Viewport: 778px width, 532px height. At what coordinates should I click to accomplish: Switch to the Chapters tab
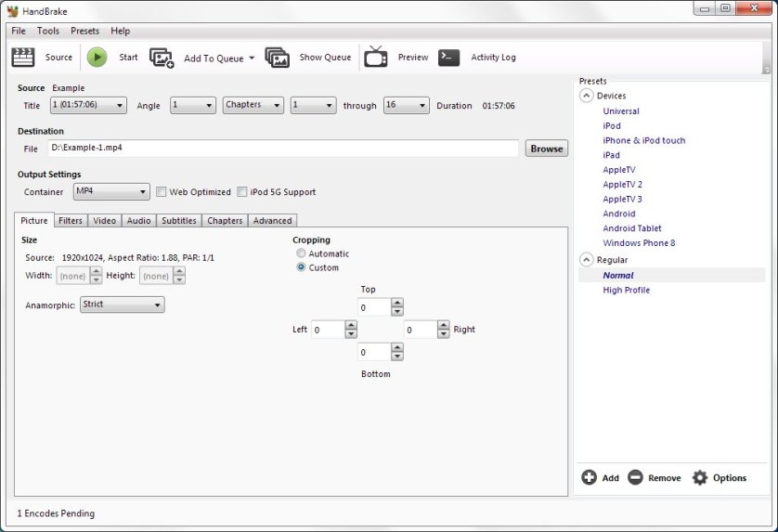[225, 220]
